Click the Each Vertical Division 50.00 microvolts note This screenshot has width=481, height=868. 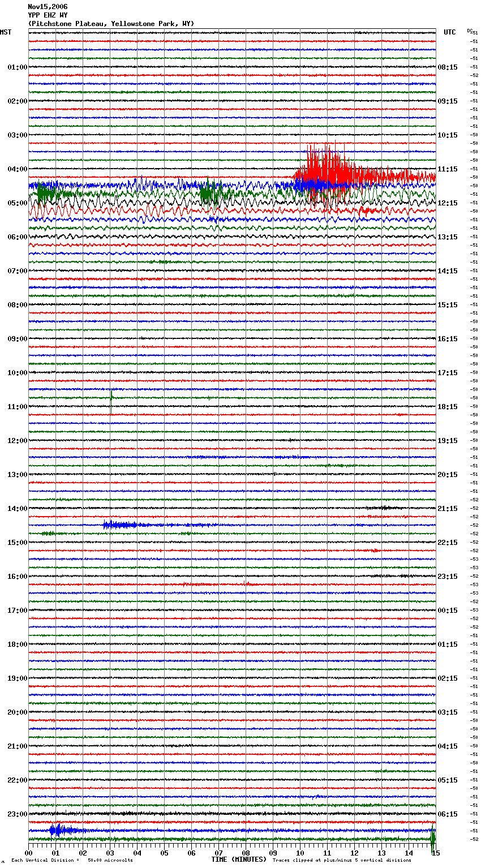pyautogui.click(x=72, y=860)
